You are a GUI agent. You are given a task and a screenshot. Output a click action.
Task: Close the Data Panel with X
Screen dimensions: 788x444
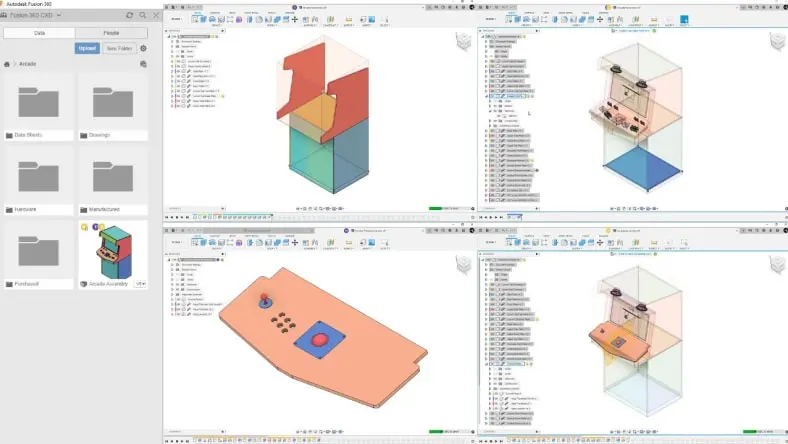(x=156, y=15)
